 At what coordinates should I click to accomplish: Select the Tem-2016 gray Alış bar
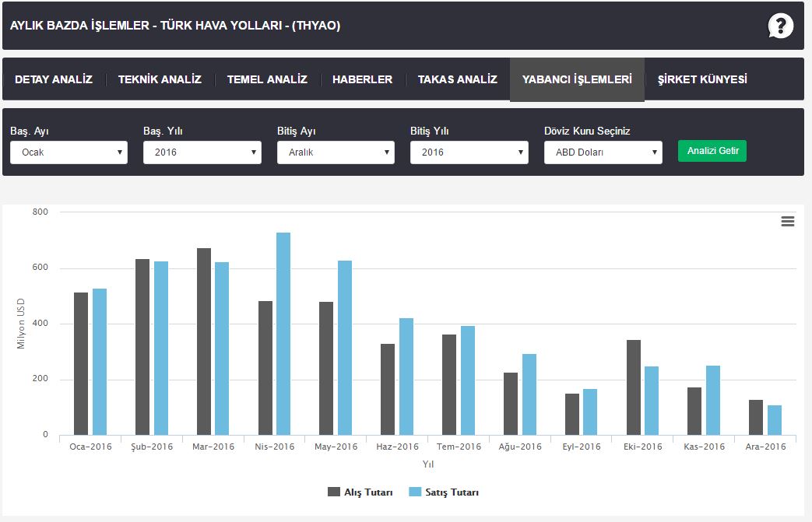coord(449,385)
